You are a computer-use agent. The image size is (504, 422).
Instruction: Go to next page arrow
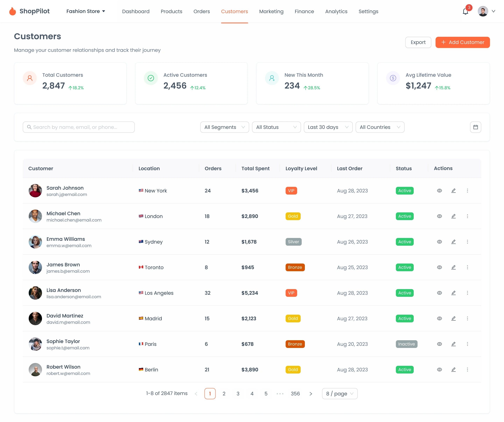[x=311, y=394]
